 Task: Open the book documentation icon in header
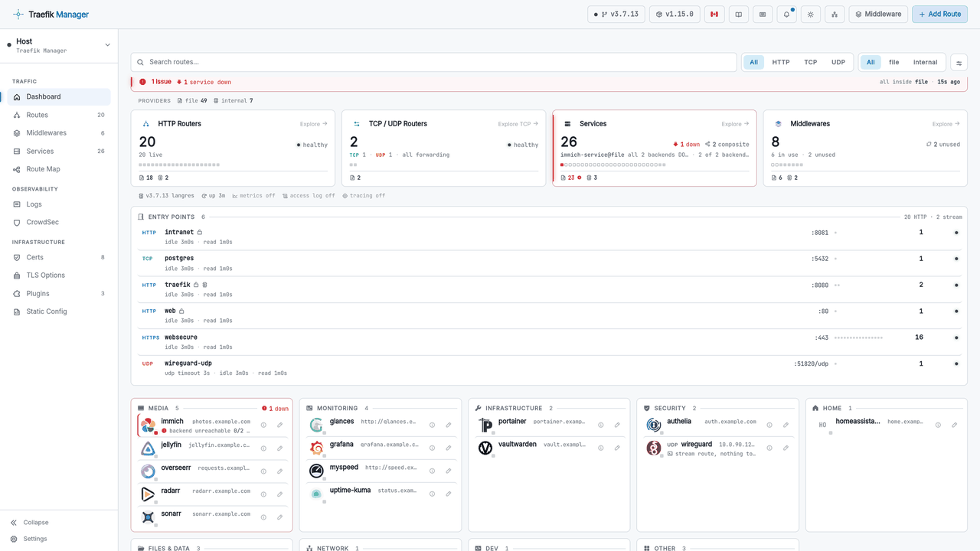[738, 14]
